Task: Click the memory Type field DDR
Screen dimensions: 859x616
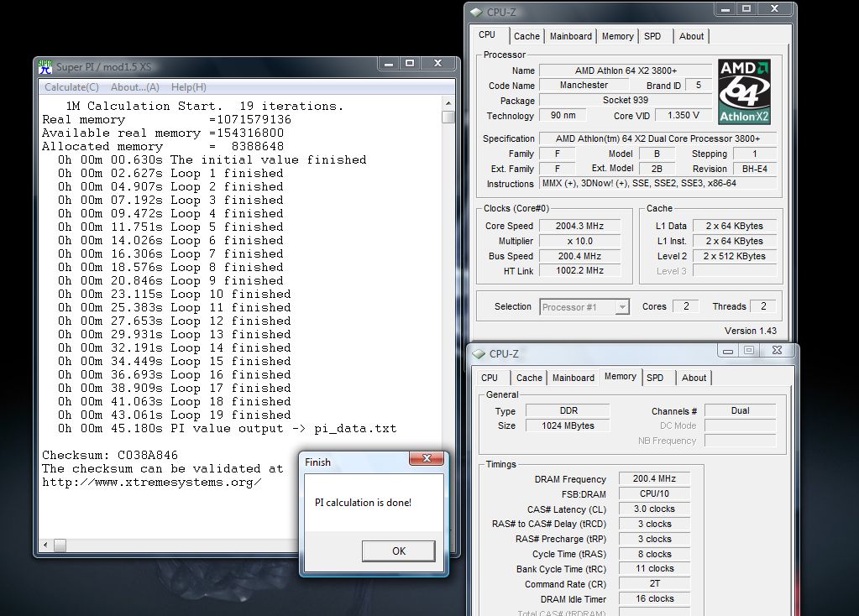Action: point(568,410)
